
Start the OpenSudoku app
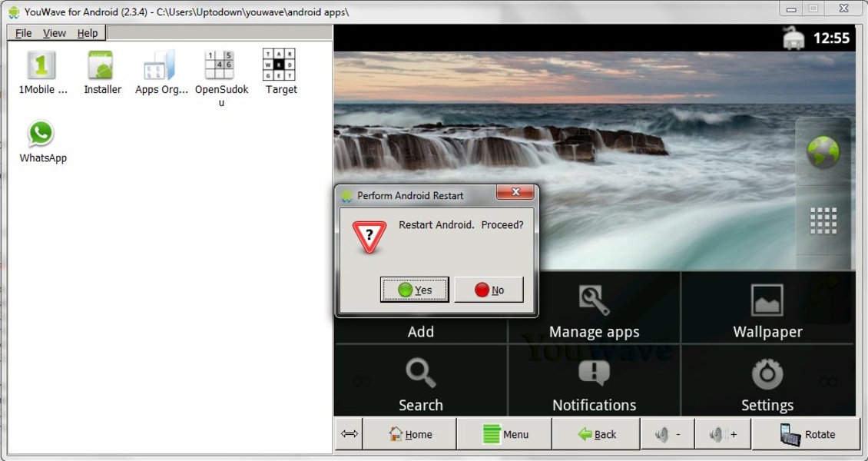coord(220,65)
